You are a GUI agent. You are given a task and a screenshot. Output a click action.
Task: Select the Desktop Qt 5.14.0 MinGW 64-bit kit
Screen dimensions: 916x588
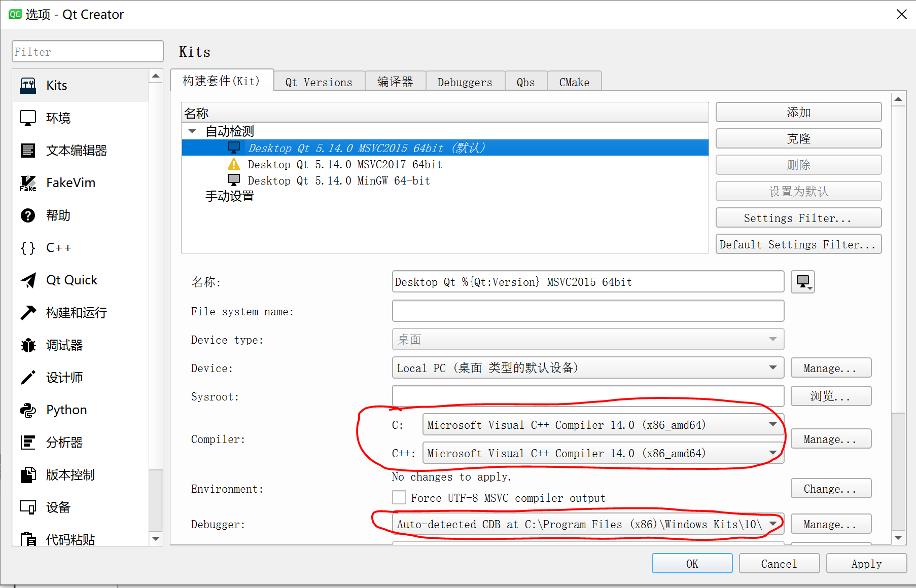(x=339, y=180)
